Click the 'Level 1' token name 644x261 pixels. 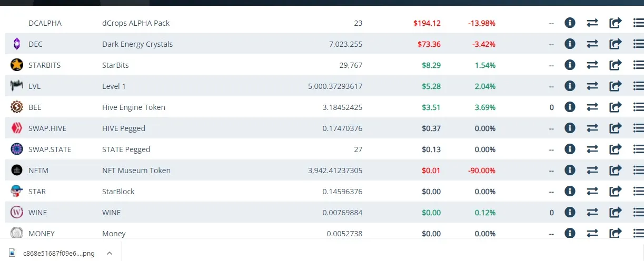pos(114,86)
